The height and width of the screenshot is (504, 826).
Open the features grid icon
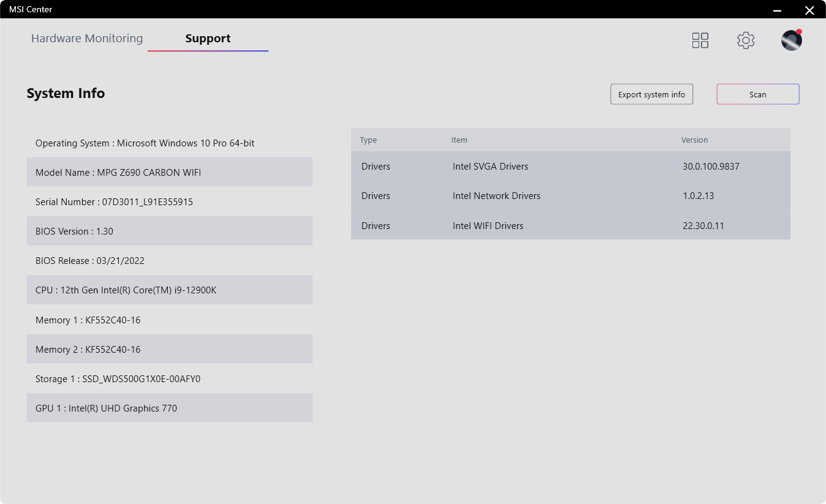(700, 40)
